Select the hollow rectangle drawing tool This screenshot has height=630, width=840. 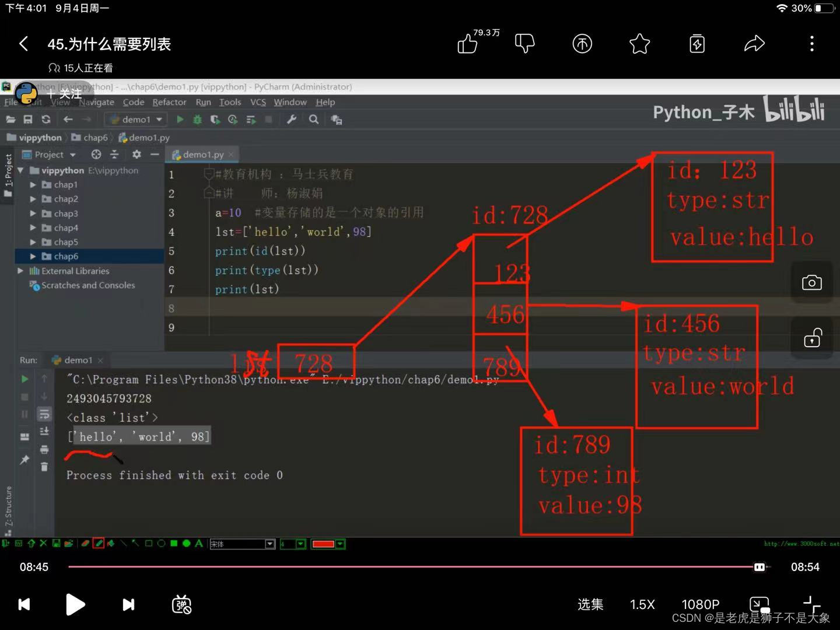pyautogui.click(x=149, y=544)
